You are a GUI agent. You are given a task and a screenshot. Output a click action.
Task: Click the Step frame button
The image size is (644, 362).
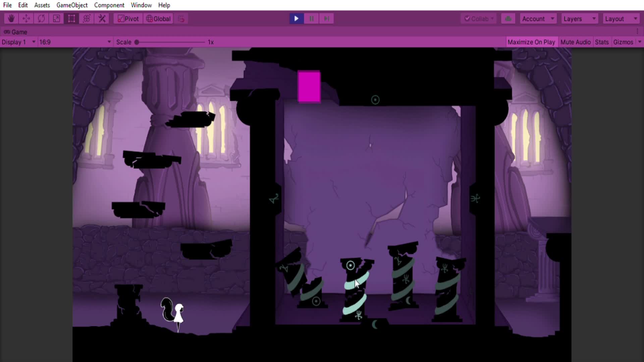326,19
